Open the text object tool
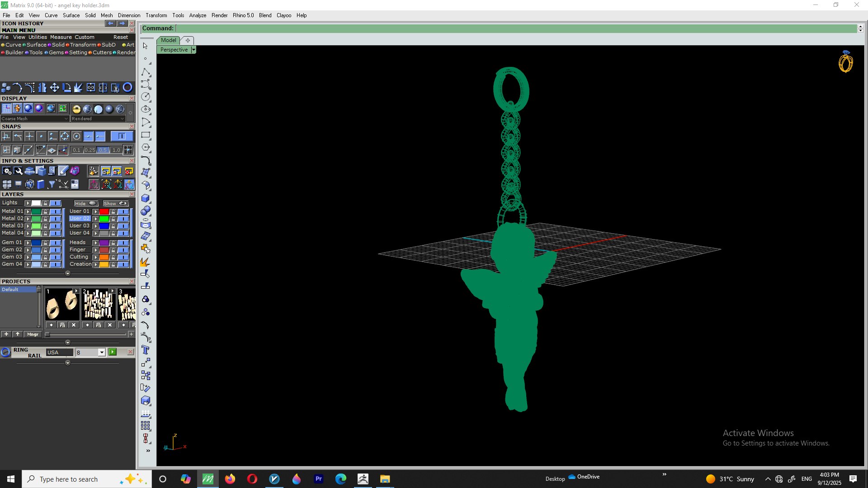The height and width of the screenshot is (488, 868). (x=146, y=350)
